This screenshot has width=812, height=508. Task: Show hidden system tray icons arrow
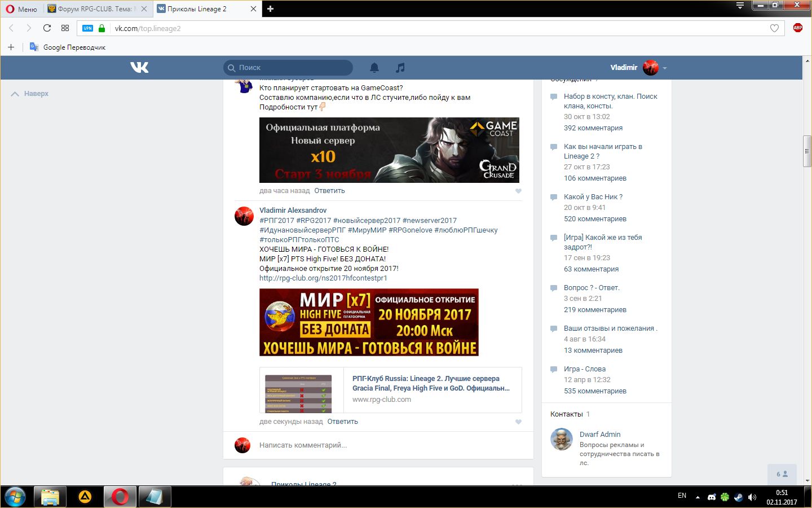[x=698, y=497]
